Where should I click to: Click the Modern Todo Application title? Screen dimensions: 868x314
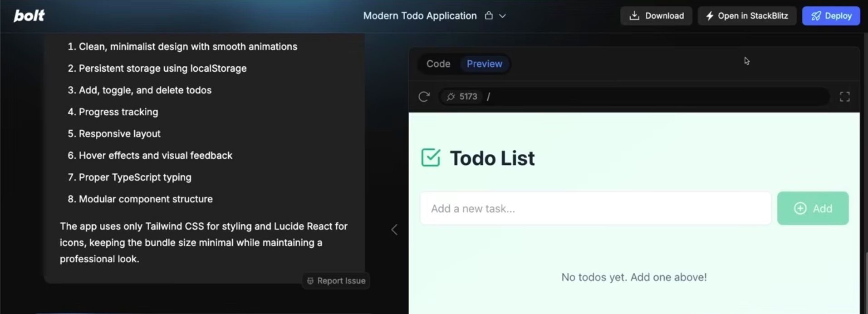(x=420, y=16)
